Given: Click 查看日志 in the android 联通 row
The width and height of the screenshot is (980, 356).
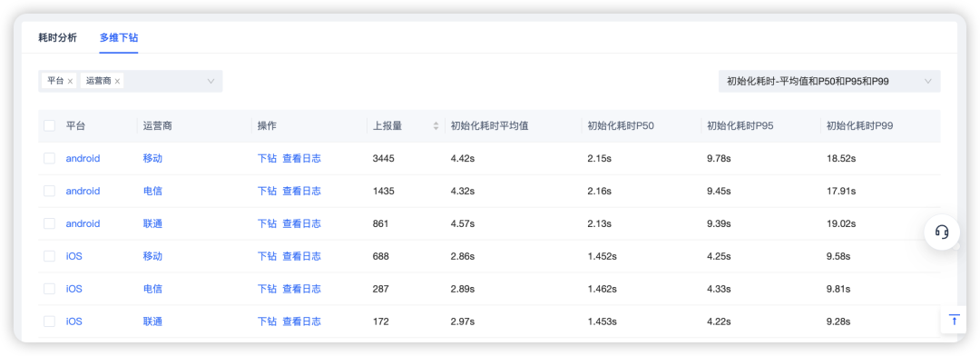Looking at the screenshot, I should (302, 223).
